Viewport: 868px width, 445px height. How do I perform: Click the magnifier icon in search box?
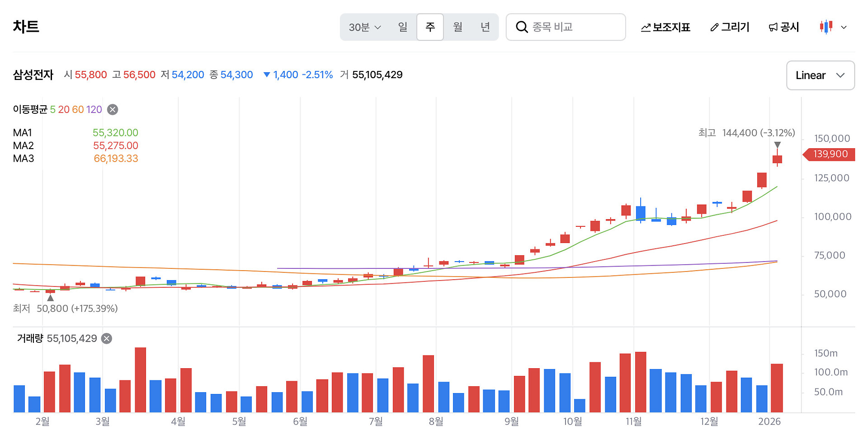pos(522,27)
